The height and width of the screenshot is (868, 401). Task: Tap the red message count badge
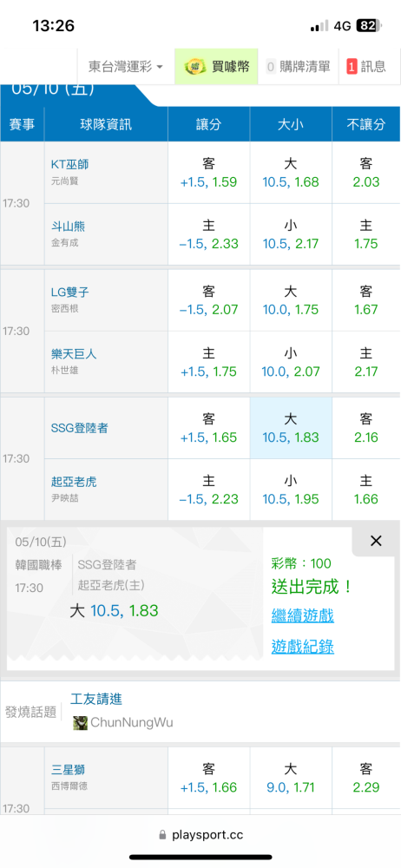(x=352, y=67)
